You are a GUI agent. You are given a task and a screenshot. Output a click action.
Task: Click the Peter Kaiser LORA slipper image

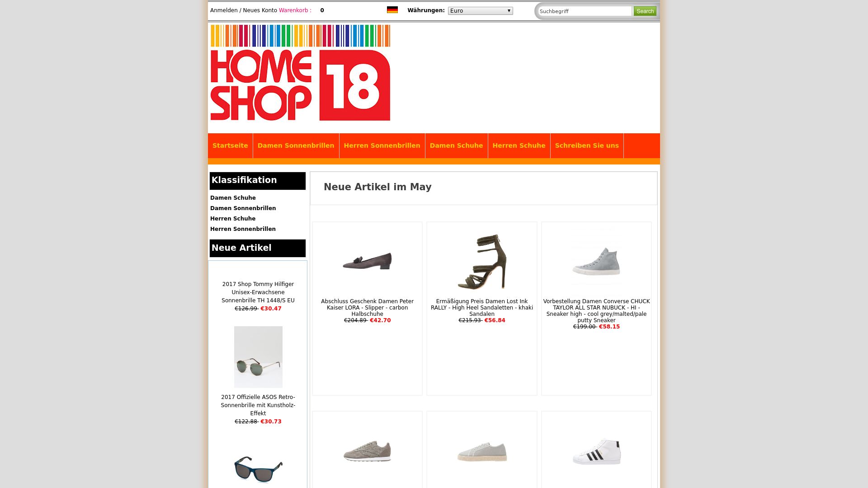point(367,261)
